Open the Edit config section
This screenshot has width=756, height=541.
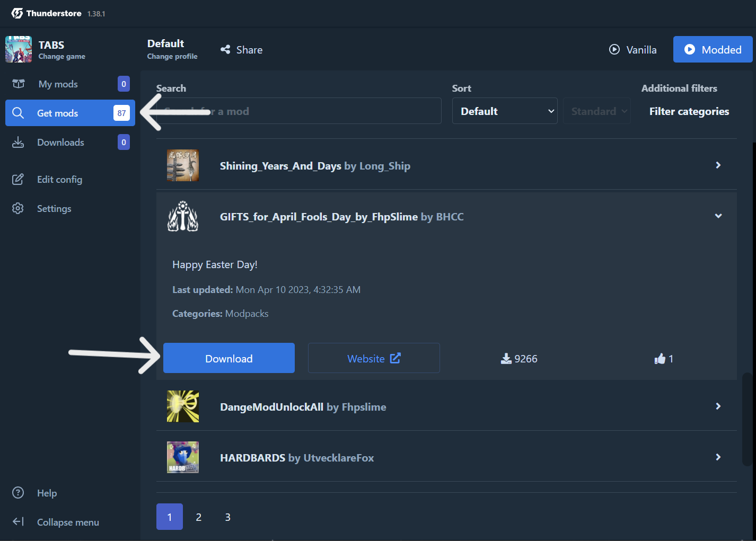pyautogui.click(x=70, y=179)
